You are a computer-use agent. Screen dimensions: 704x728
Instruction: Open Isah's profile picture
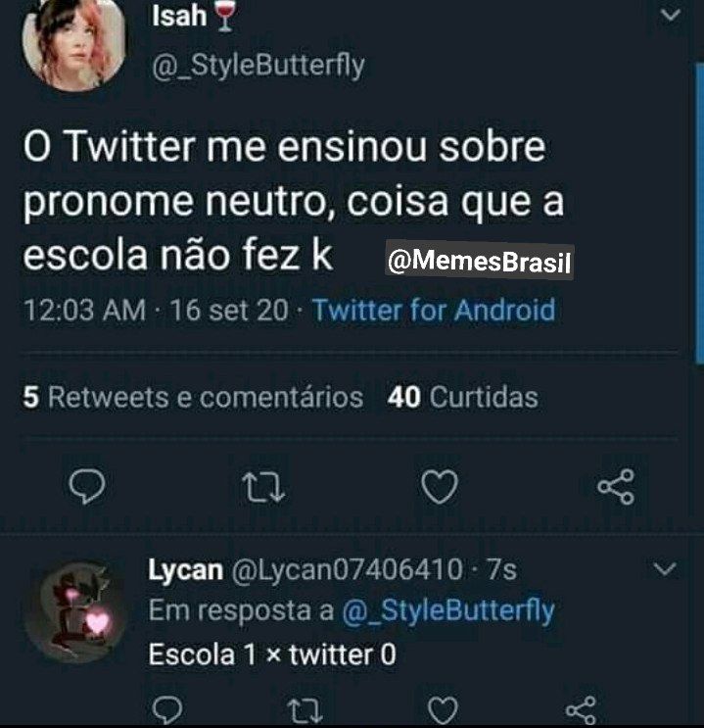pos(73,43)
